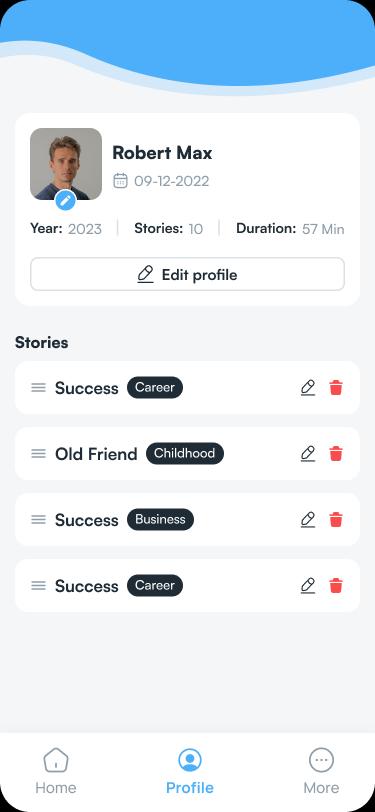
Task: Select the Business tag label
Action: pyautogui.click(x=160, y=519)
